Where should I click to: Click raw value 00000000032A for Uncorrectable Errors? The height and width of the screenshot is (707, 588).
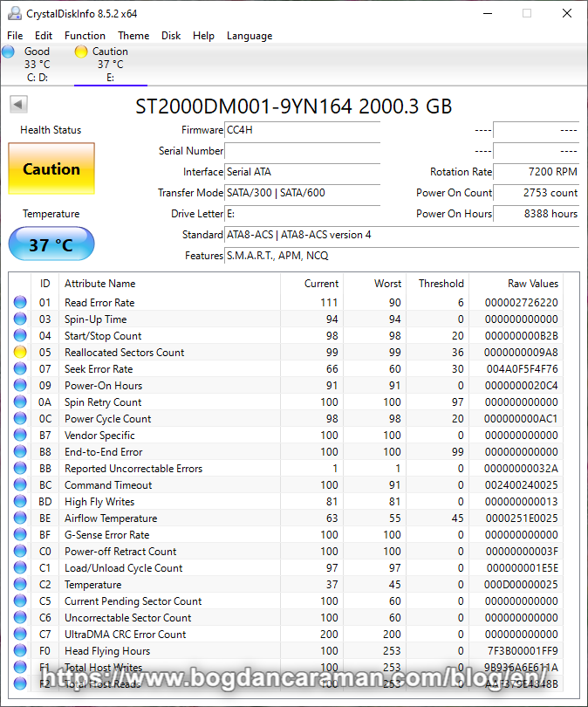[521, 468]
